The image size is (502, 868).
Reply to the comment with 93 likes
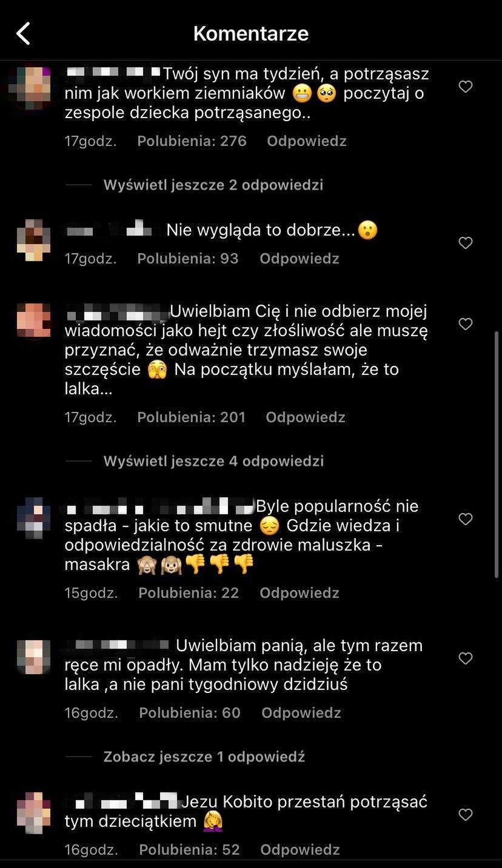point(299,259)
